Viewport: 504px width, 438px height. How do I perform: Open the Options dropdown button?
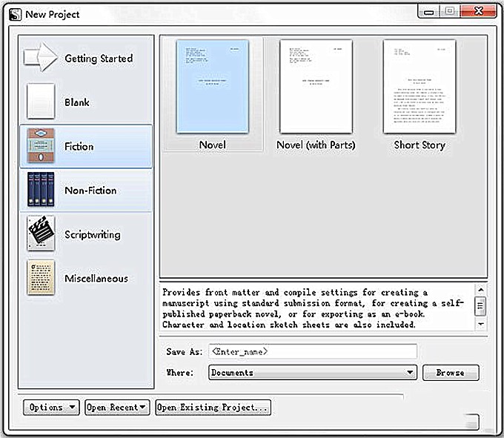click(51, 407)
